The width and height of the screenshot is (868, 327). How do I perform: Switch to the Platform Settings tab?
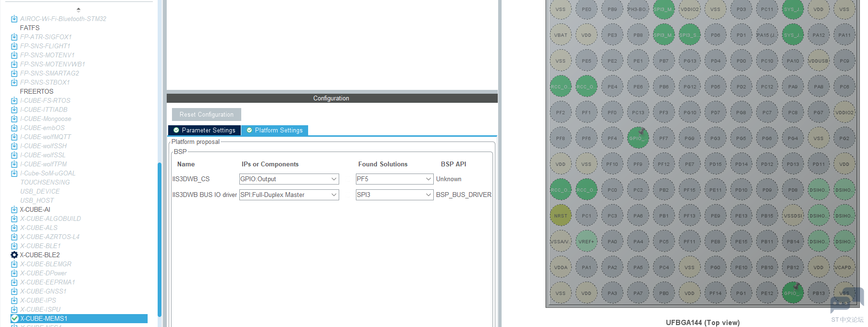tap(275, 130)
